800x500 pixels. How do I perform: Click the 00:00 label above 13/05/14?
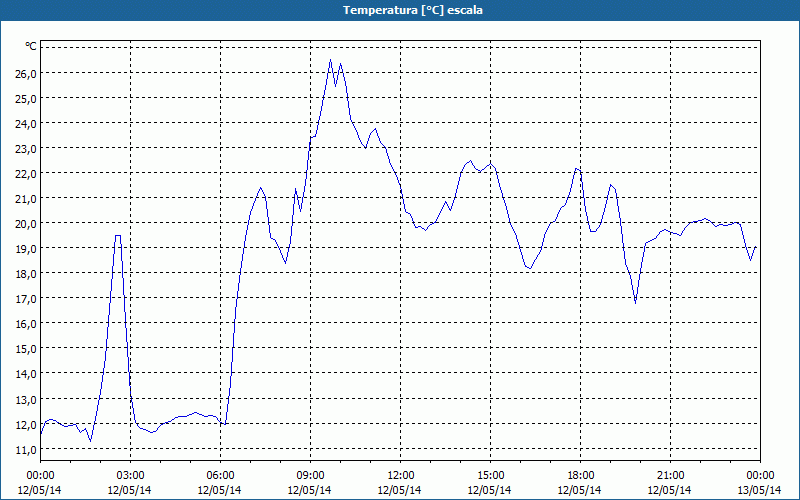point(760,476)
